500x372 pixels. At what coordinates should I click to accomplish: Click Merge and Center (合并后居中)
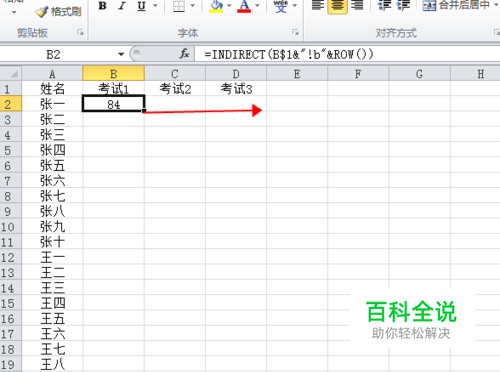456,5
